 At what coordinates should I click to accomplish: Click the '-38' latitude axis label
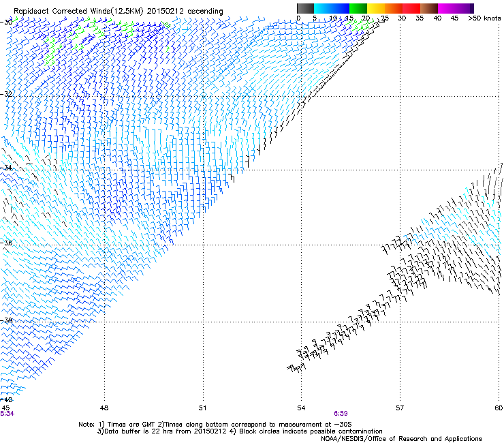point(6,320)
